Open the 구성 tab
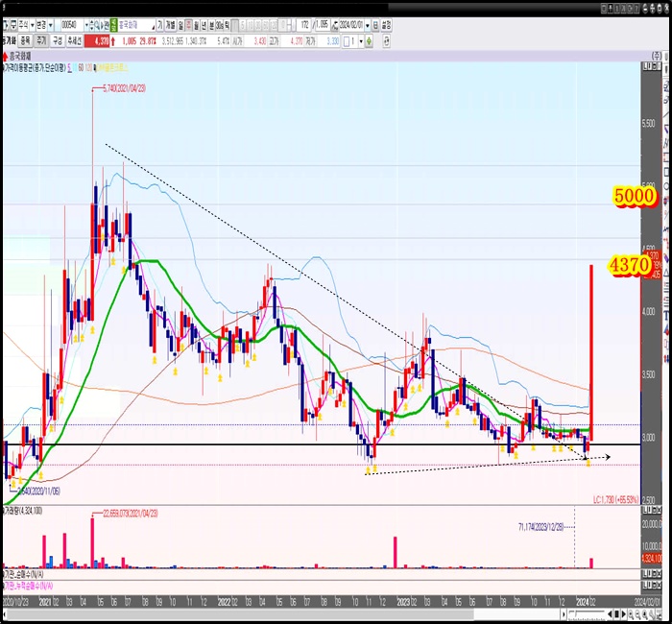672x624 pixels. pyautogui.click(x=57, y=41)
